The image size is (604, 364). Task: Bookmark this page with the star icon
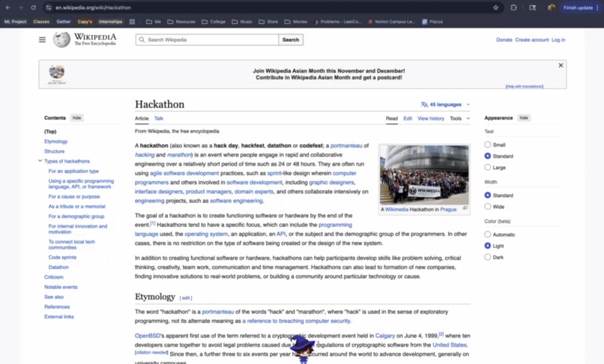(496, 7)
